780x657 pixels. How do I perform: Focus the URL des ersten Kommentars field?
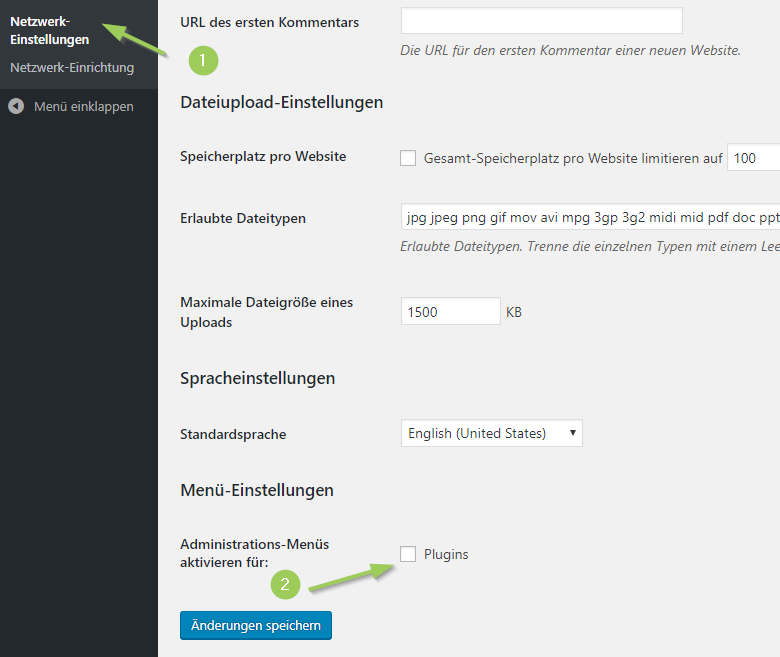pyautogui.click(x=542, y=21)
